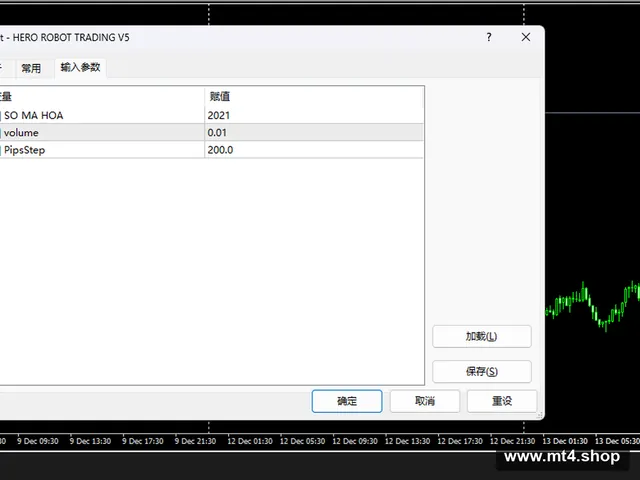Click the 12 Dec 09:30 time label
This screenshot has width=640, height=480.
pyautogui.click(x=355, y=441)
